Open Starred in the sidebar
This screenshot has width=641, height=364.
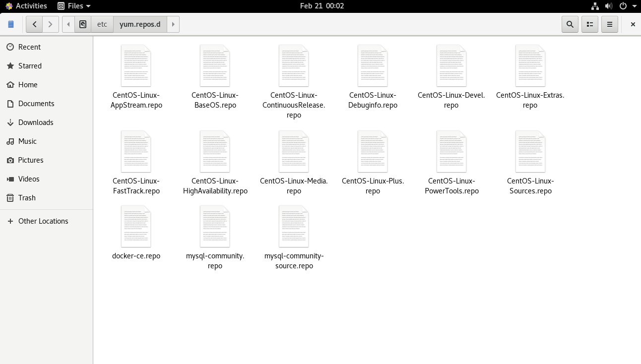pos(47,66)
